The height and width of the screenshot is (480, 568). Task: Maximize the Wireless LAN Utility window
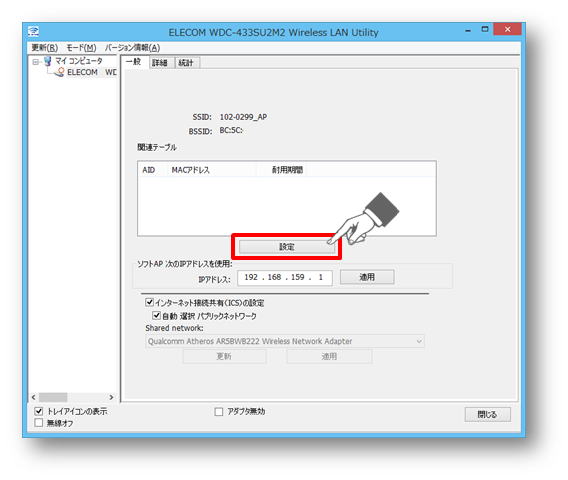485,29
